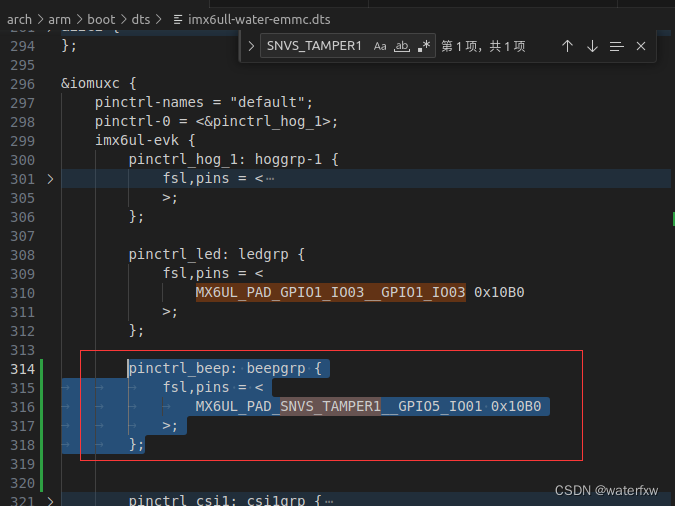
Task: Click line number 314
Action: click(x=22, y=369)
